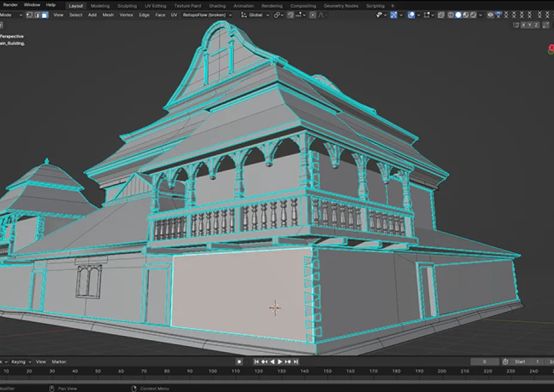Activate material preview shading sphere

click(465, 15)
